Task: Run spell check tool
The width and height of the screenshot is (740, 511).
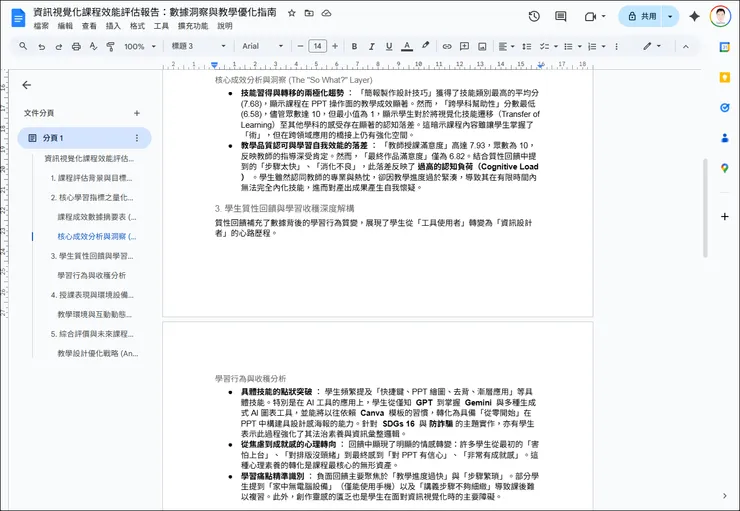Action: (x=93, y=46)
